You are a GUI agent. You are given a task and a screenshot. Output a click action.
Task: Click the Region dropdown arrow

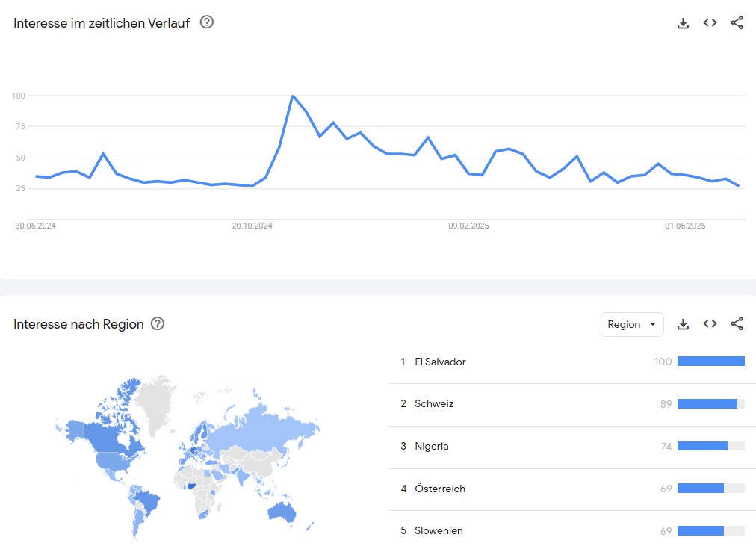653,324
